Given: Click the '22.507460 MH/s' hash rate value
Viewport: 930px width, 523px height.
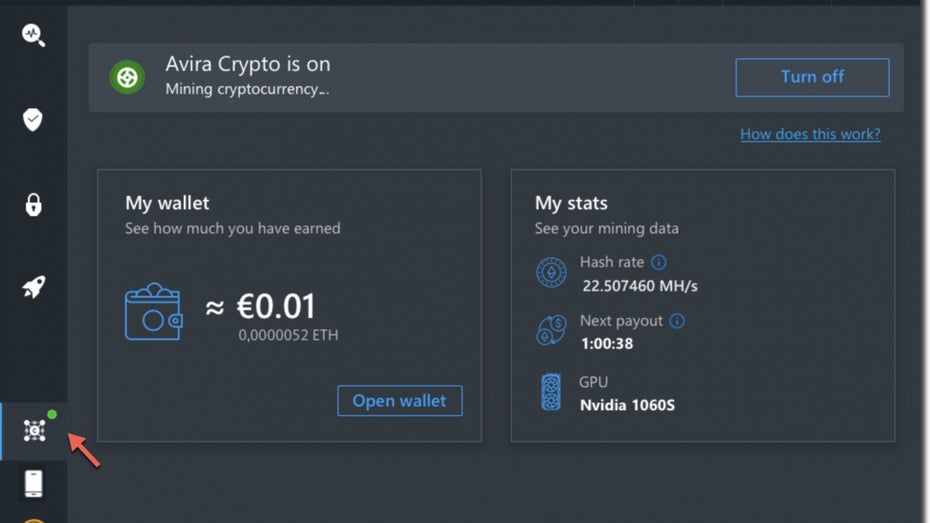Looking at the screenshot, I should click(x=640, y=286).
